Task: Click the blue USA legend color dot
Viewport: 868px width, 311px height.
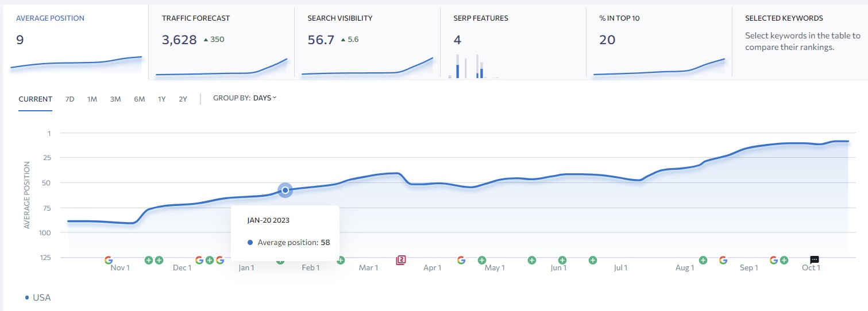Action: (27, 298)
